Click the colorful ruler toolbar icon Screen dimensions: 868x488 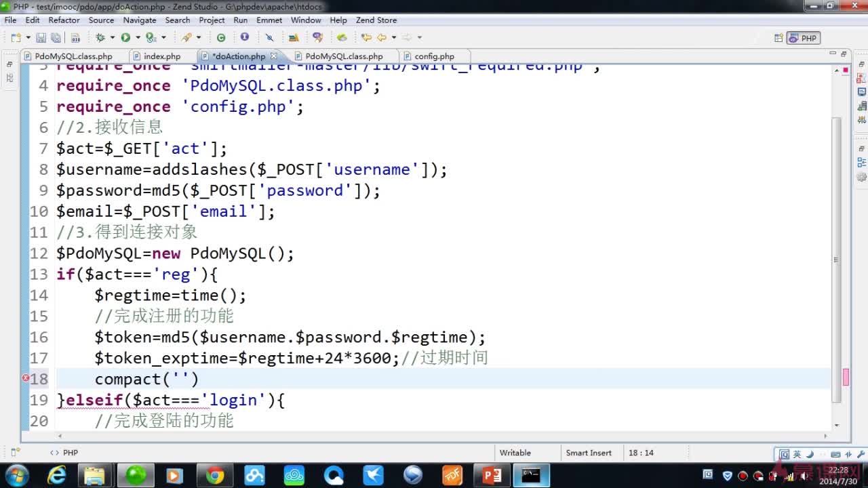295,38
